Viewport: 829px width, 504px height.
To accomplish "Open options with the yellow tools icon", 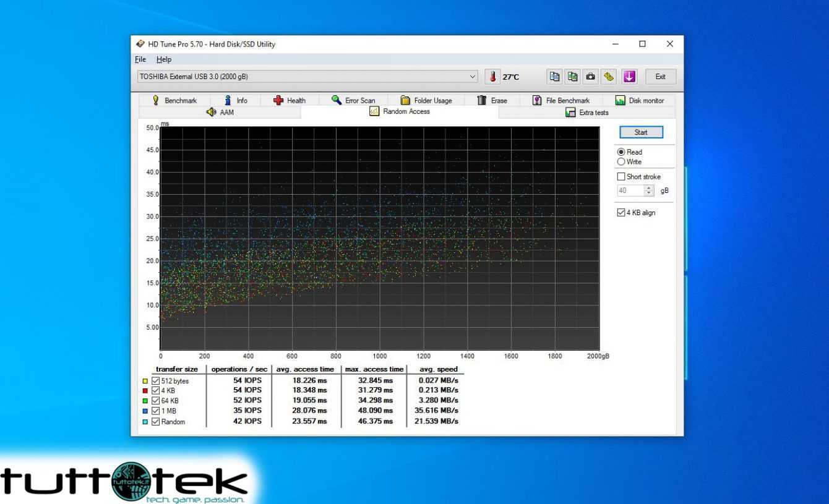I will tap(609, 77).
